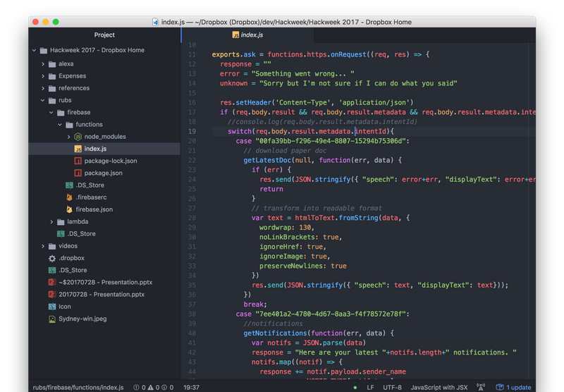Change file encoding via UTF-8
This screenshot has width=564, height=392.
tap(392, 388)
